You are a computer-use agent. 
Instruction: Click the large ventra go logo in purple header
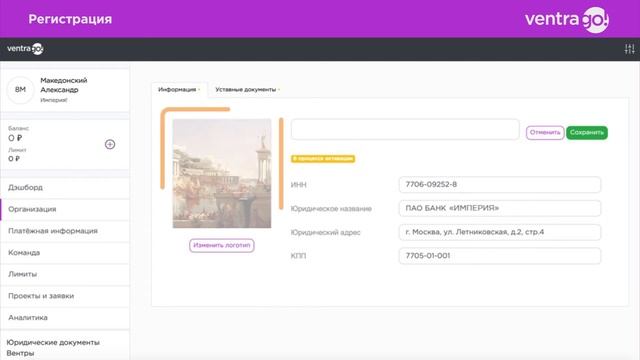[x=567, y=19]
